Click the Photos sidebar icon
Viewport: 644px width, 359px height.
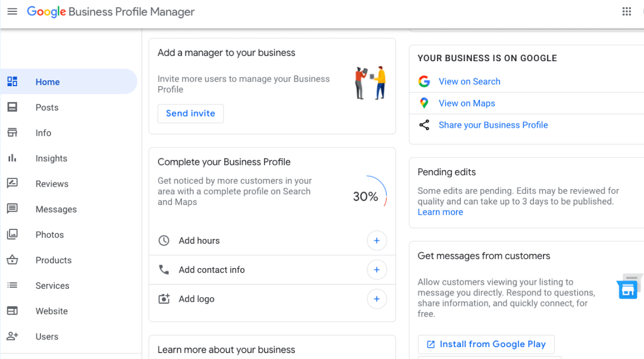(x=12, y=235)
